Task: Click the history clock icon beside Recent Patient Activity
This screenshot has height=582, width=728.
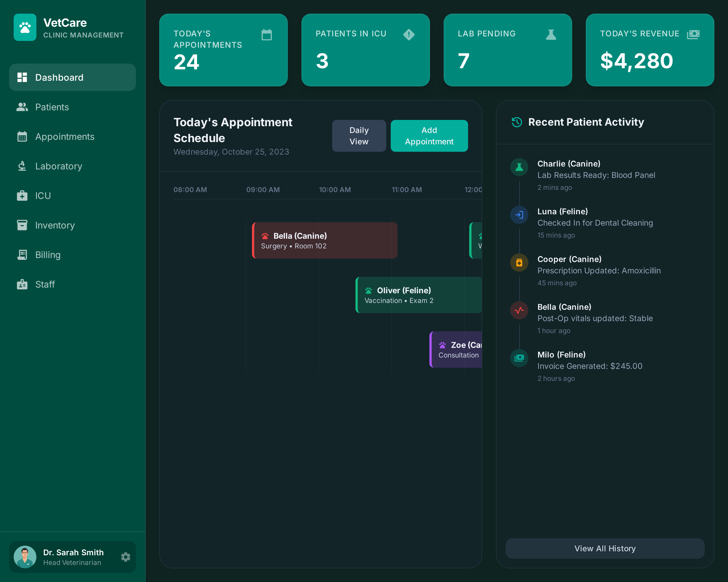Action: pyautogui.click(x=517, y=122)
